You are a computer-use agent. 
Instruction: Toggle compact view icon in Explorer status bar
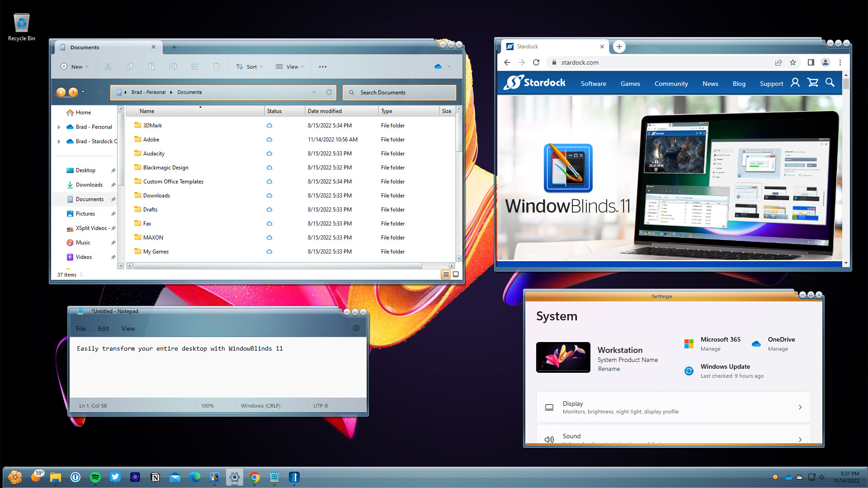coord(456,274)
